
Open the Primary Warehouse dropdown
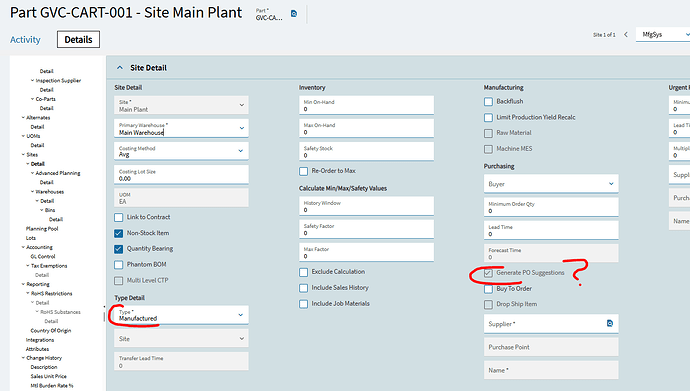click(181, 128)
